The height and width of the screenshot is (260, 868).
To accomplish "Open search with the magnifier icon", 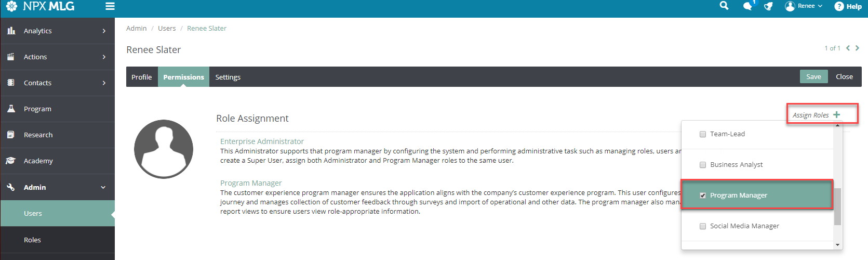I will click(x=724, y=6).
